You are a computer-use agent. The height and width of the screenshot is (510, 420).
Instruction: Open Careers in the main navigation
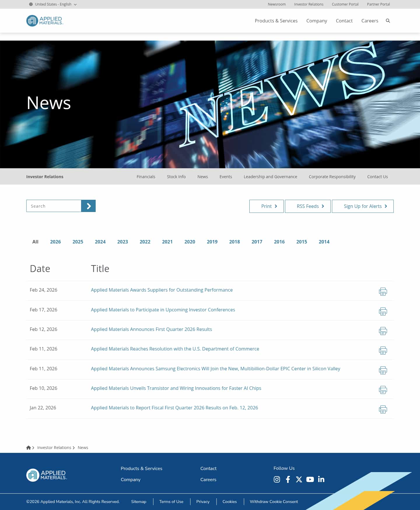pos(370,21)
